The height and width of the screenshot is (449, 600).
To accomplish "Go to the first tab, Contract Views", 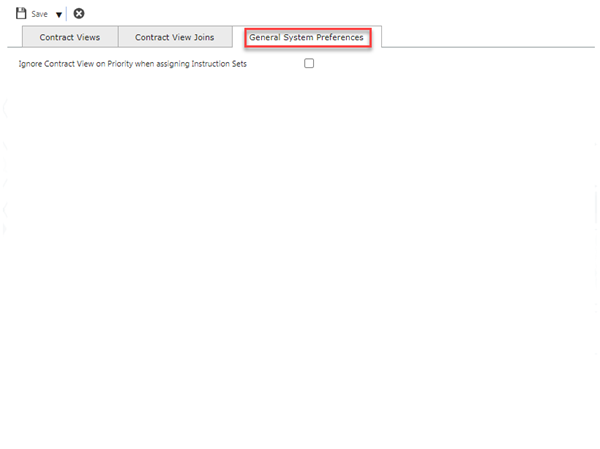I will [69, 37].
